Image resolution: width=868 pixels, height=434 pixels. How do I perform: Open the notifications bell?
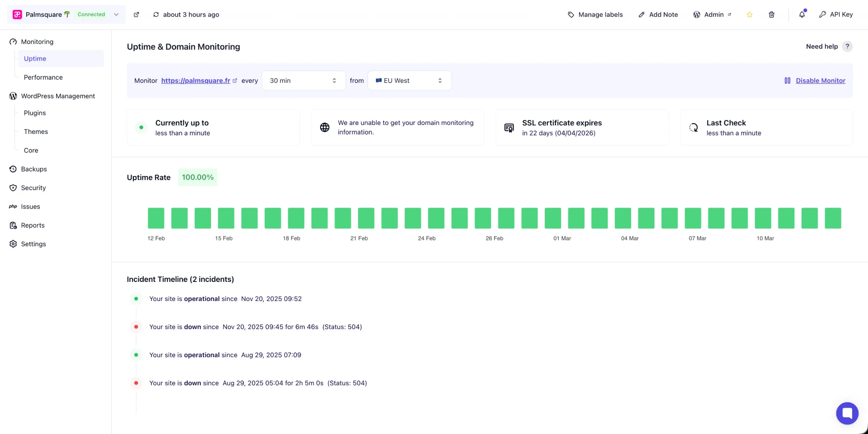pyautogui.click(x=802, y=14)
